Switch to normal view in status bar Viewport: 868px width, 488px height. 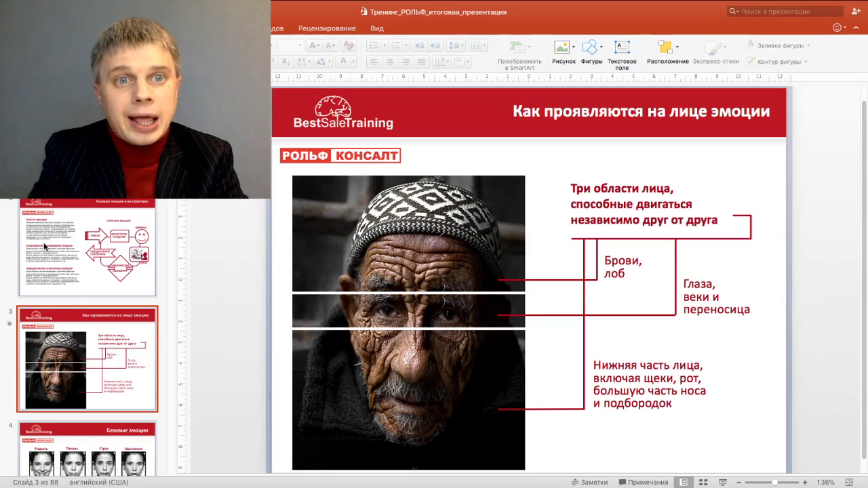(x=684, y=482)
